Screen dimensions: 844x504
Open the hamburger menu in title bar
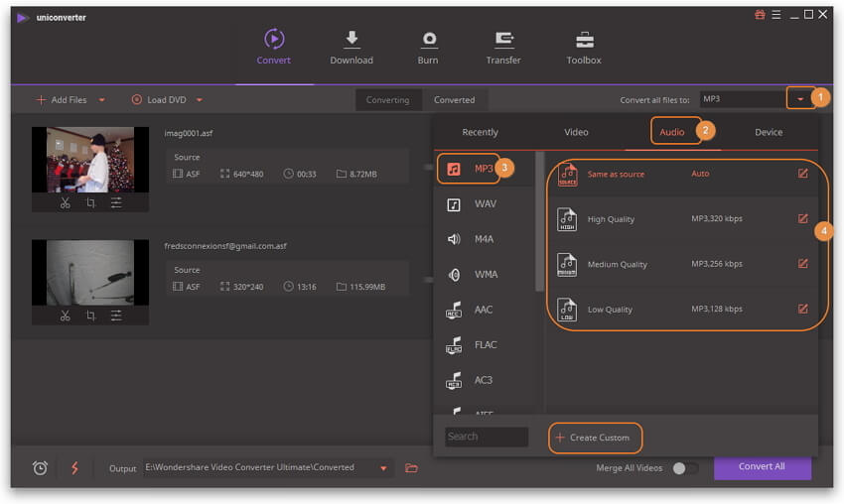(x=776, y=15)
